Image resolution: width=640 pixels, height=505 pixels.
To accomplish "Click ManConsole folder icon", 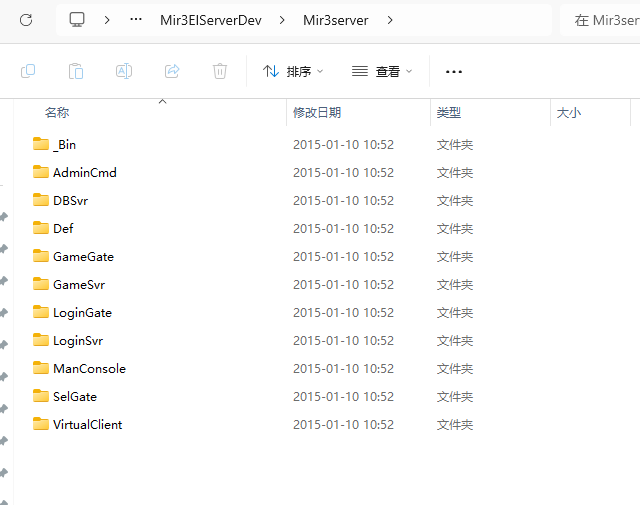I will (x=41, y=368).
